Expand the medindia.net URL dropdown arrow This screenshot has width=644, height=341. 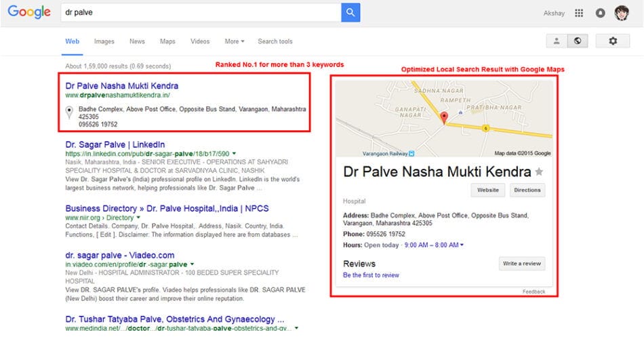[296, 328]
